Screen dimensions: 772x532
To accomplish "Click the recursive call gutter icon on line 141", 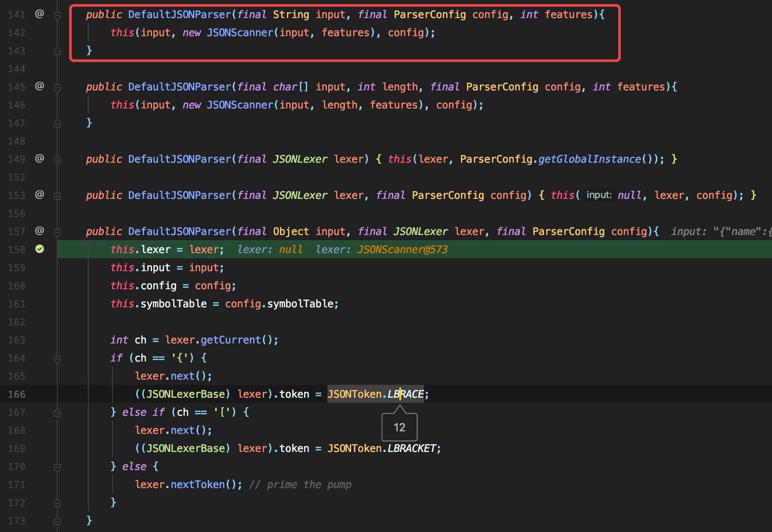I will point(40,14).
